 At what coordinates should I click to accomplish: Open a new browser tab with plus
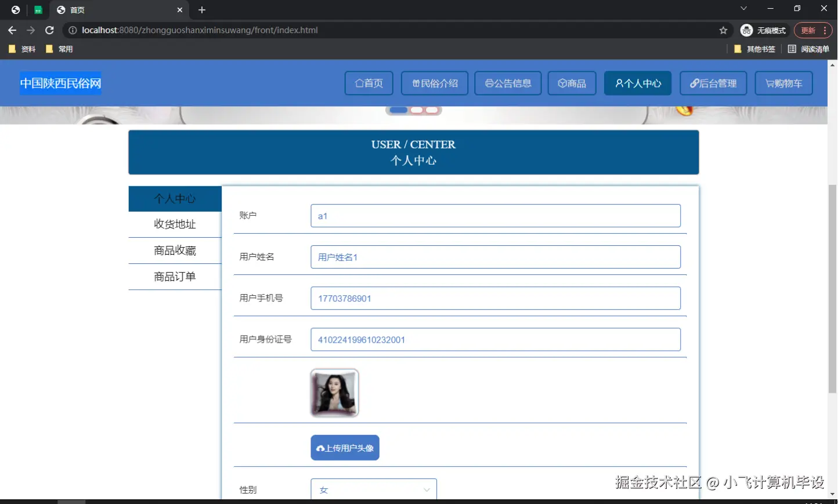202,10
